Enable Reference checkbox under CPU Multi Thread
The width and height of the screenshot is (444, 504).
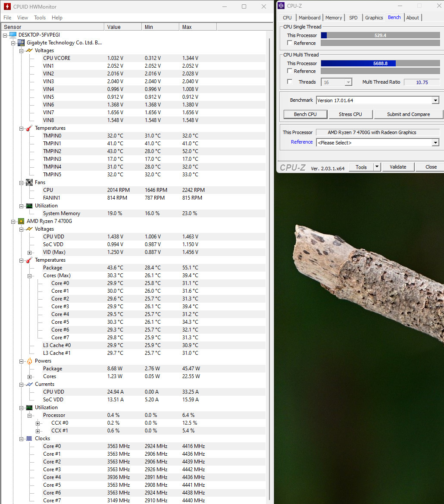290,71
